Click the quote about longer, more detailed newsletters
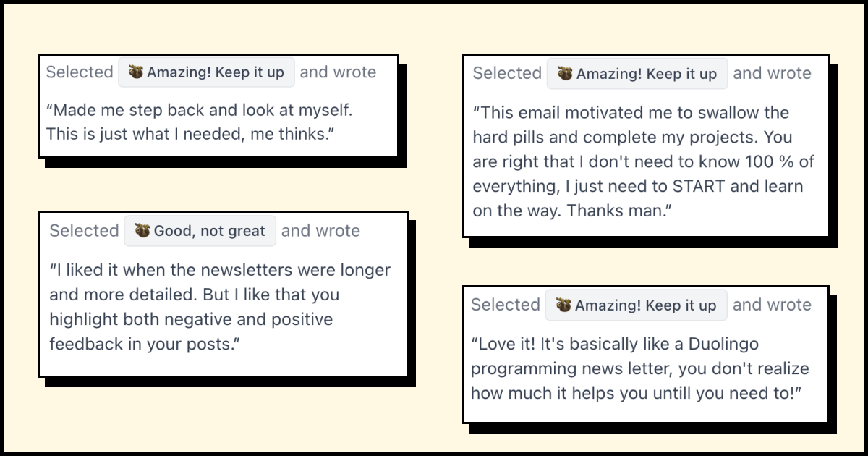The image size is (868, 456). (x=220, y=307)
